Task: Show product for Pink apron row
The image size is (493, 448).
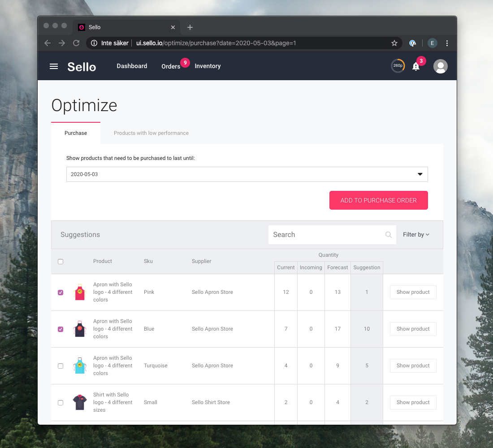Action: pyautogui.click(x=413, y=292)
